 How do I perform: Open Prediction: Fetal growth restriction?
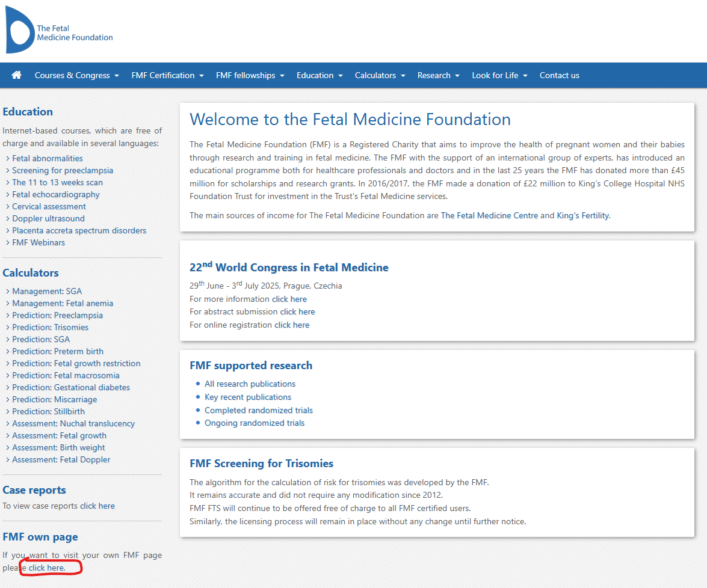[76, 363]
